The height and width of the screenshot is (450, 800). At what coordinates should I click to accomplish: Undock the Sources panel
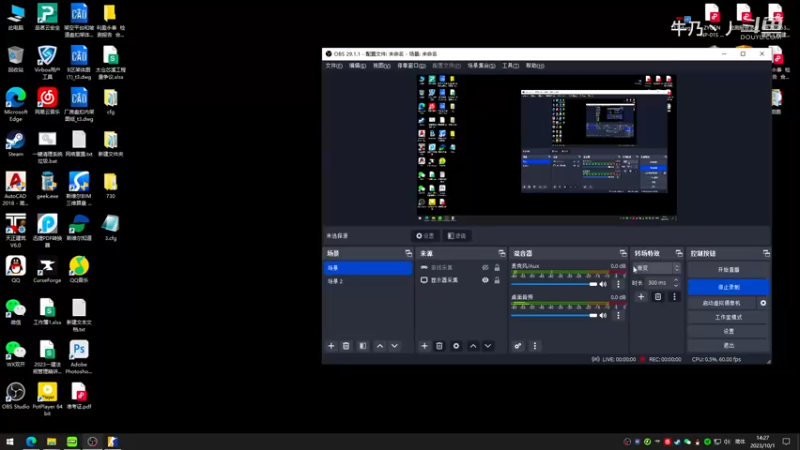502,253
